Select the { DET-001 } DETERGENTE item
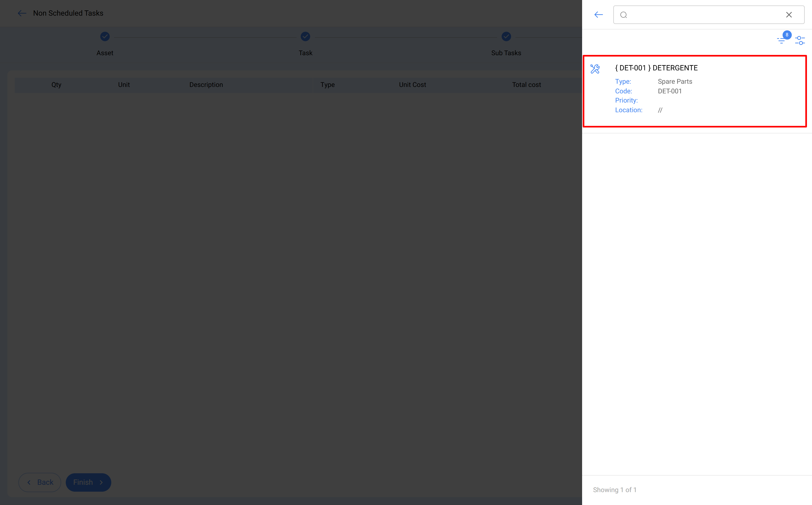Screen dimensions: 812x505 (x=695, y=91)
